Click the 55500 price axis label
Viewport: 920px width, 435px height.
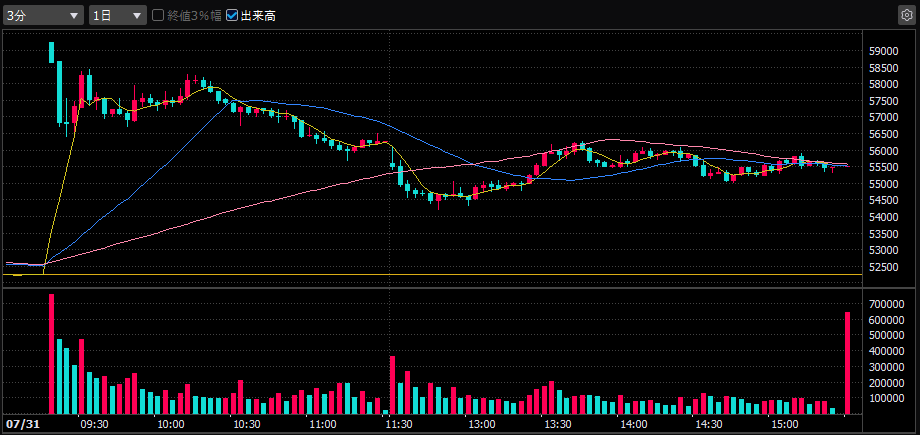coord(883,168)
